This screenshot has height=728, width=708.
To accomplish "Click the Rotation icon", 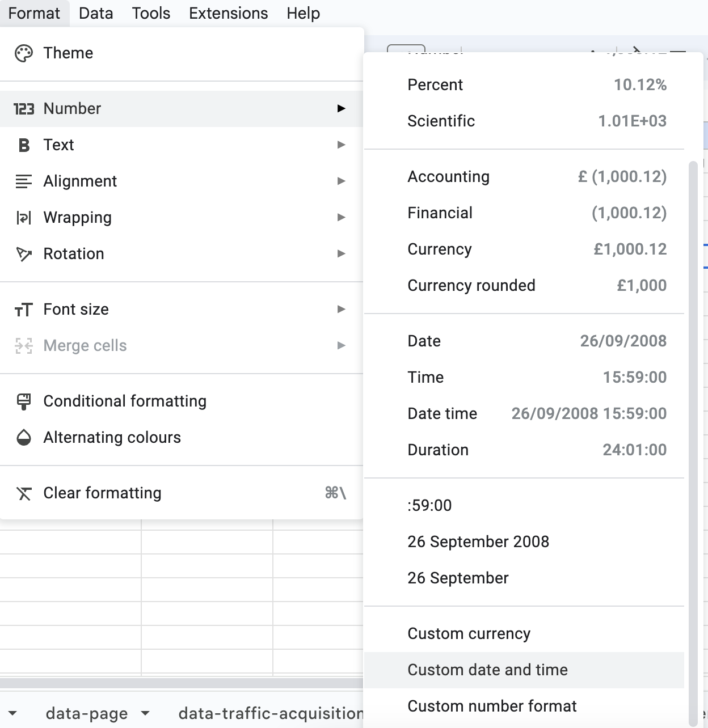I will point(24,254).
